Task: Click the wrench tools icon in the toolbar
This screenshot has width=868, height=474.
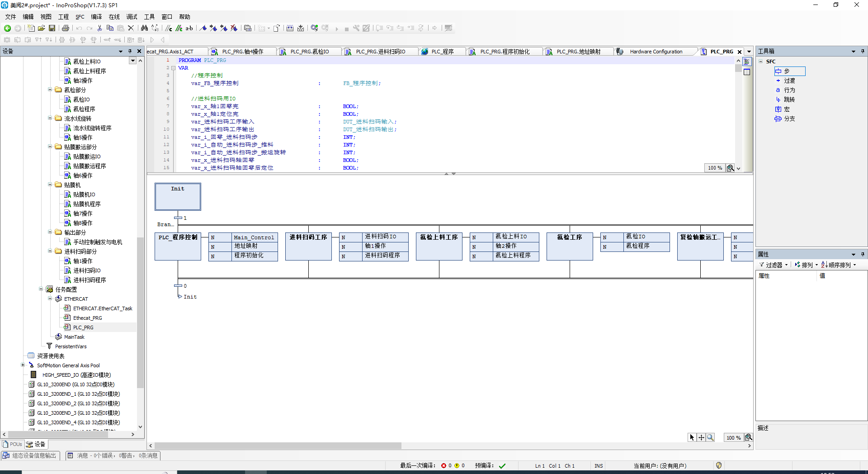Action: coord(356,28)
